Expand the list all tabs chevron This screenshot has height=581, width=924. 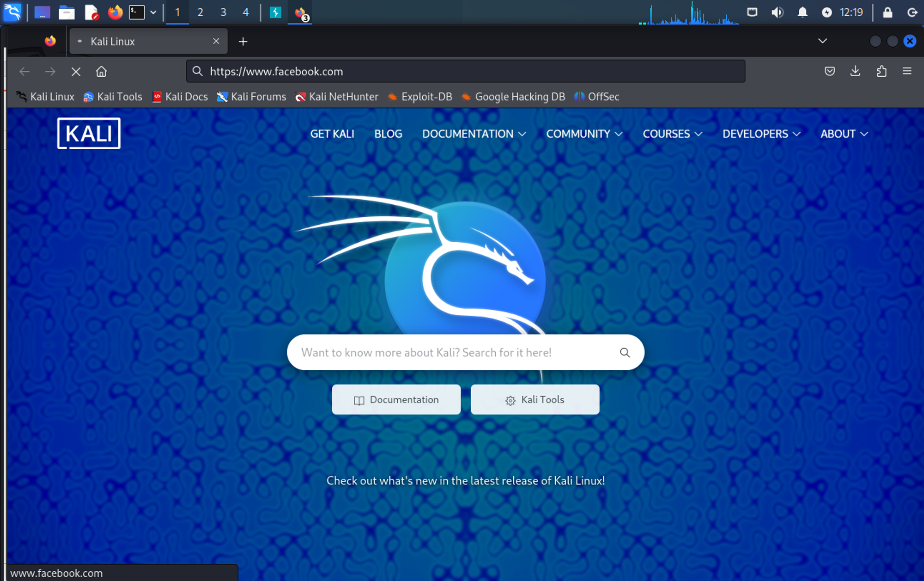(822, 41)
